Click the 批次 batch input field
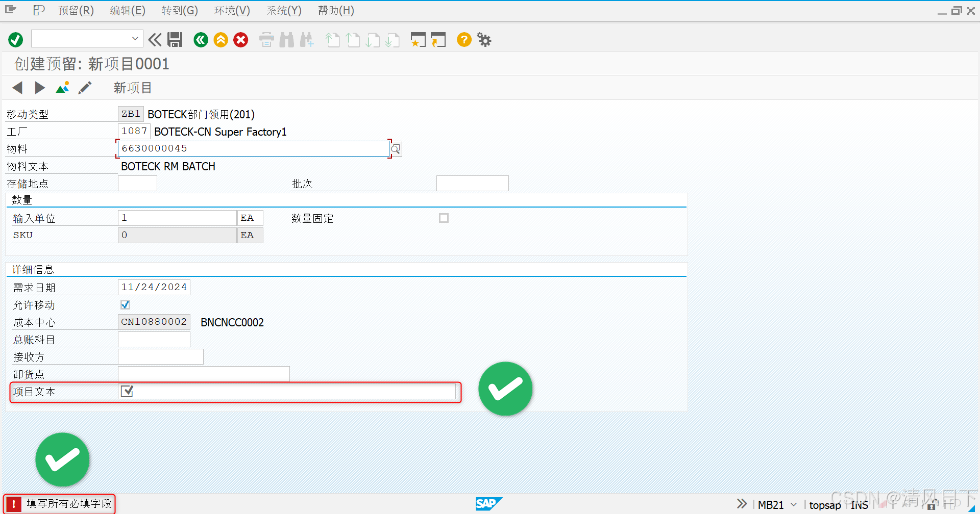980x514 pixels. [473, 184]
